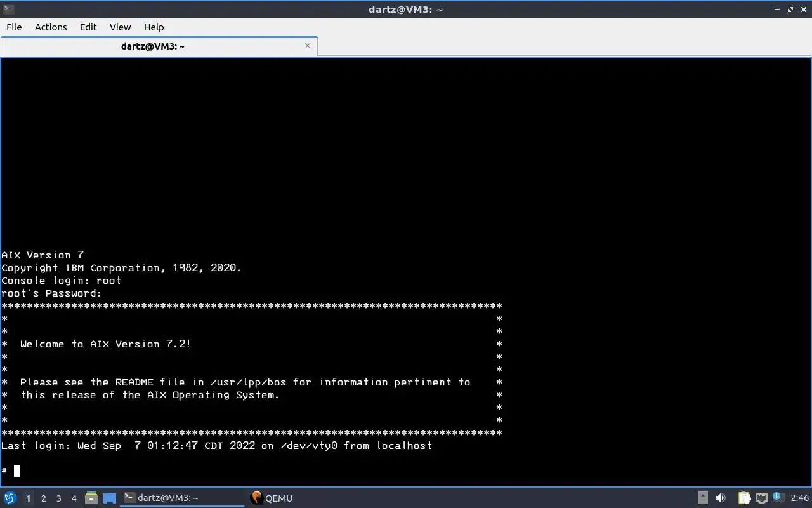Click the volume speaker icon
This screenshot has height=508, width=812.
(x=721, y=498)
